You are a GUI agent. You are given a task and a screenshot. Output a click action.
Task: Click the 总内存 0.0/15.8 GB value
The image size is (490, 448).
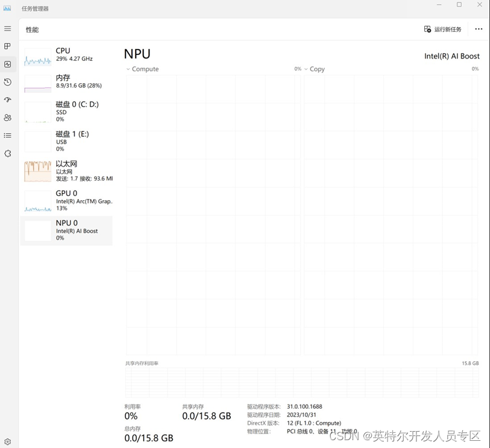click(149, 438)
